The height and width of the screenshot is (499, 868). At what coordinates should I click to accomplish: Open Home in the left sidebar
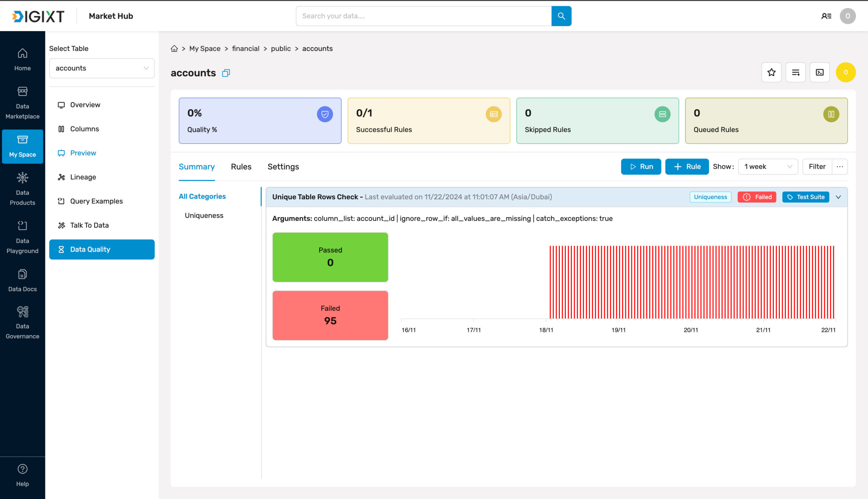point(22,60)
